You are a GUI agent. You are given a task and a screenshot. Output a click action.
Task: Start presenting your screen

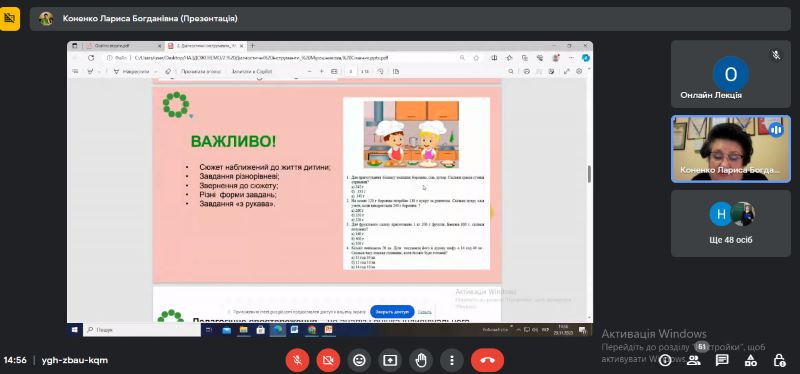point(390,360)
